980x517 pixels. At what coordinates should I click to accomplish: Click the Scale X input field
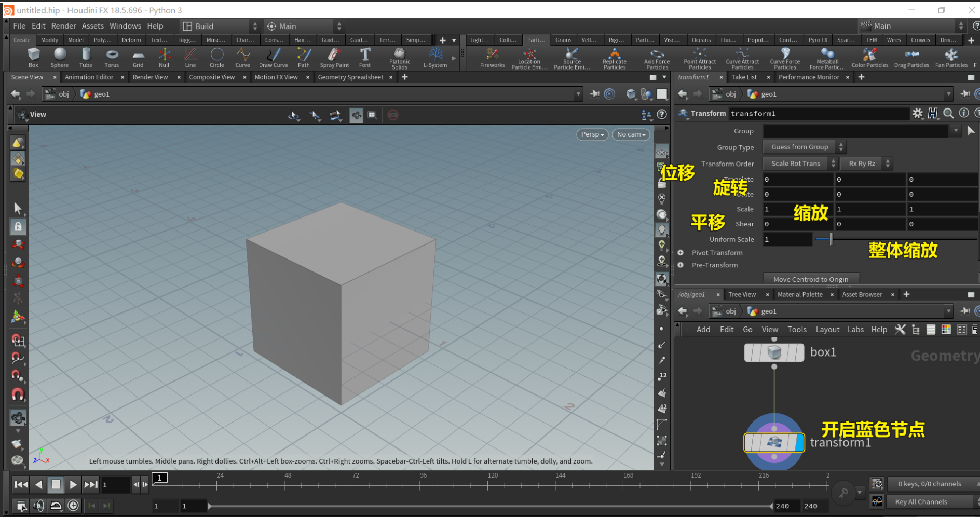click(797, 209)
